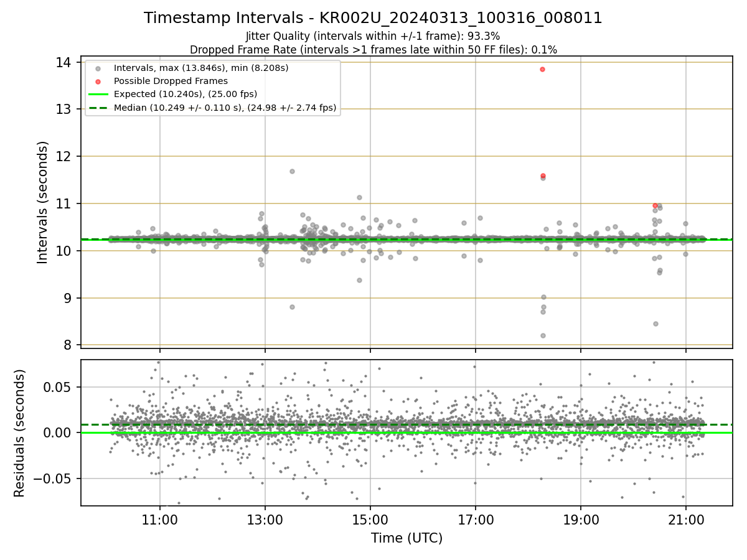The height and width of the screenshot is (560, 747).
Task: Click the 'Dropped Frame Rate' 0.1% subtitle line
Action: [x=373, y=49]
